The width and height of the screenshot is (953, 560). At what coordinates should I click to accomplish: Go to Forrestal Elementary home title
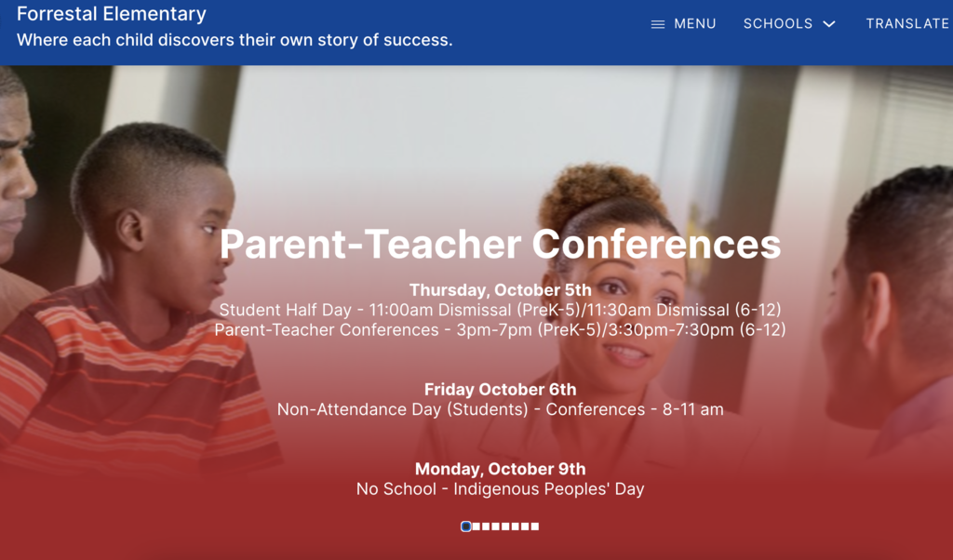coord(112,14)
